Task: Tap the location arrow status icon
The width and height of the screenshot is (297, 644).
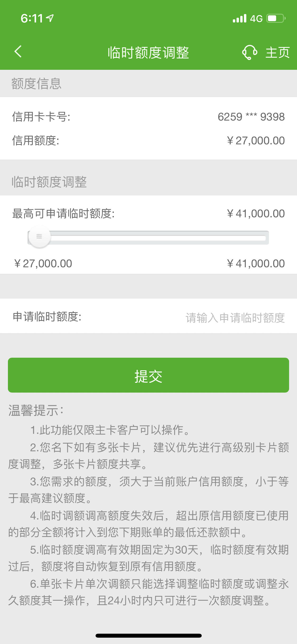Action: pos(50,18)
